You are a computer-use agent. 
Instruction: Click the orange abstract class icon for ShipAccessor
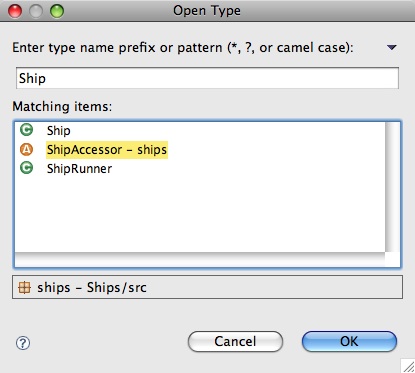[26, 149]
